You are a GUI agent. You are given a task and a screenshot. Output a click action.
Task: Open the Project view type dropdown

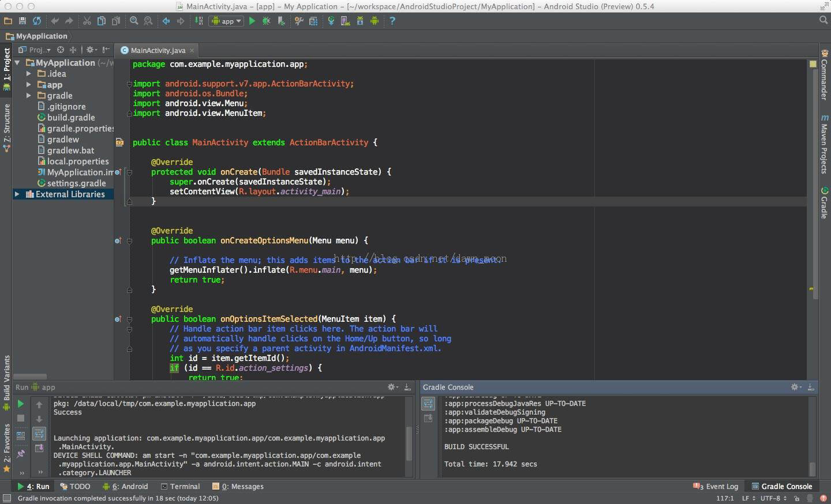click(x=35, y=50)
